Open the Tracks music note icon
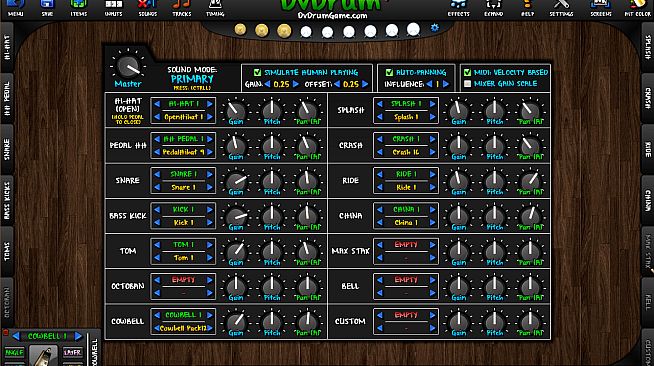This screenshot has height=366, width=654. click(x=182, y=8)
